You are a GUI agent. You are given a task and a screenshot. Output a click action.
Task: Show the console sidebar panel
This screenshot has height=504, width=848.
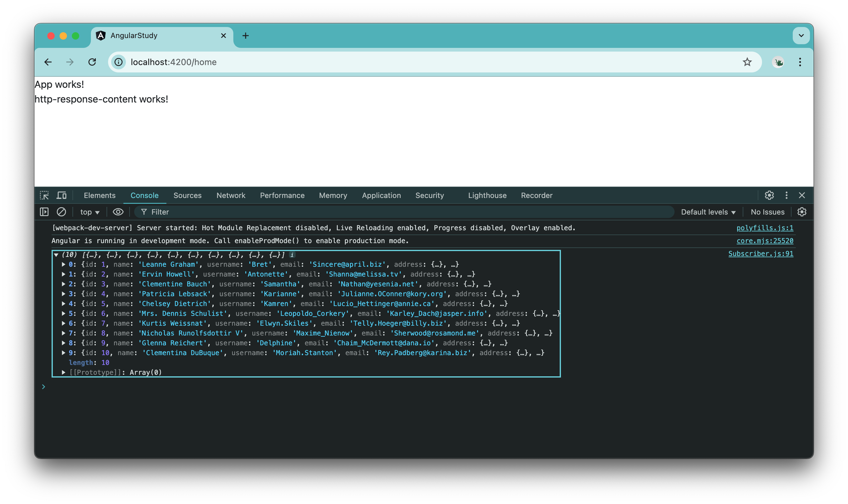tap(44, 211)
